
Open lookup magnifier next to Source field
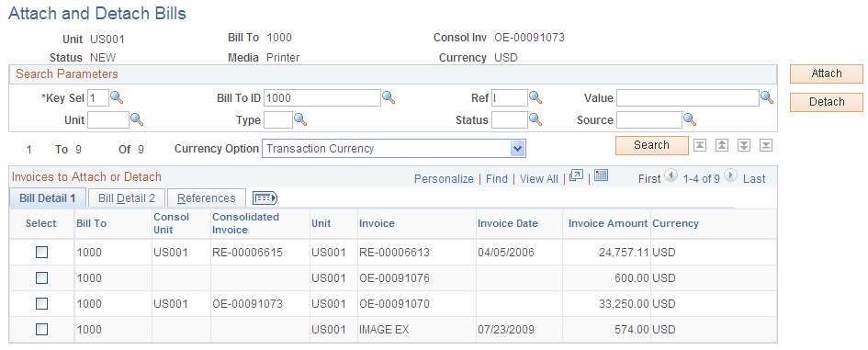[689, 119]
